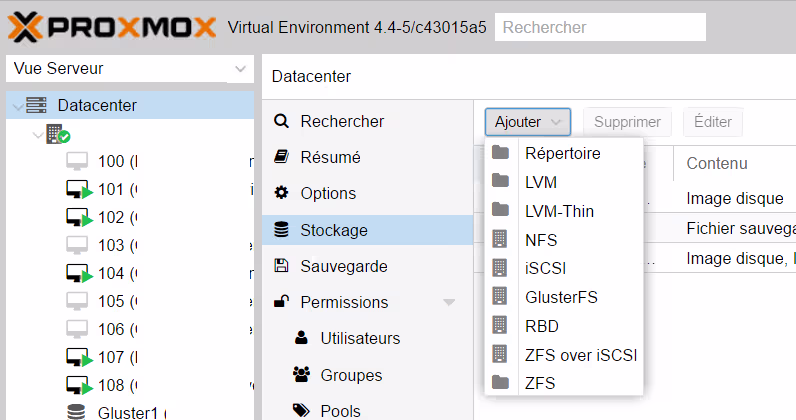
Task: Open the Vue Serveur dropdown
Action: [x=128, y=69]
